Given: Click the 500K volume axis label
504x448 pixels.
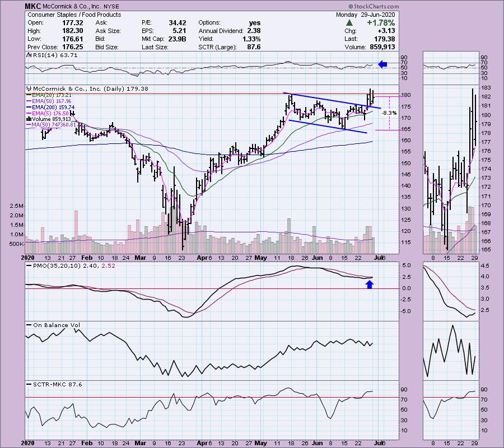Looking at the screenshot, I should coord(16,244).
